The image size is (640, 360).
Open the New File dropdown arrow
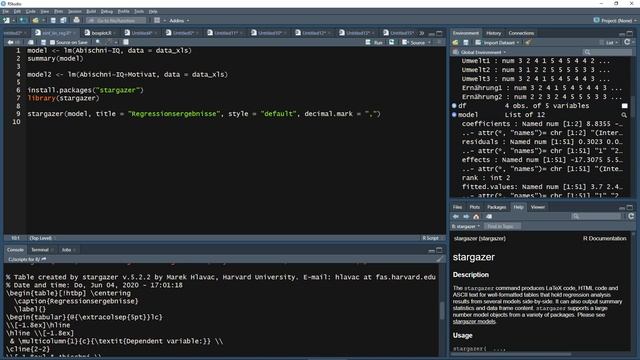tap(13, 20)
